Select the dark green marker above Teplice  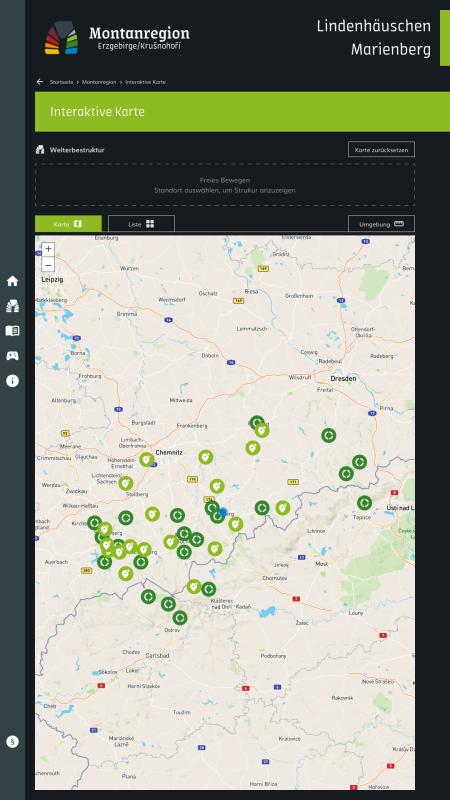point(364,503)
